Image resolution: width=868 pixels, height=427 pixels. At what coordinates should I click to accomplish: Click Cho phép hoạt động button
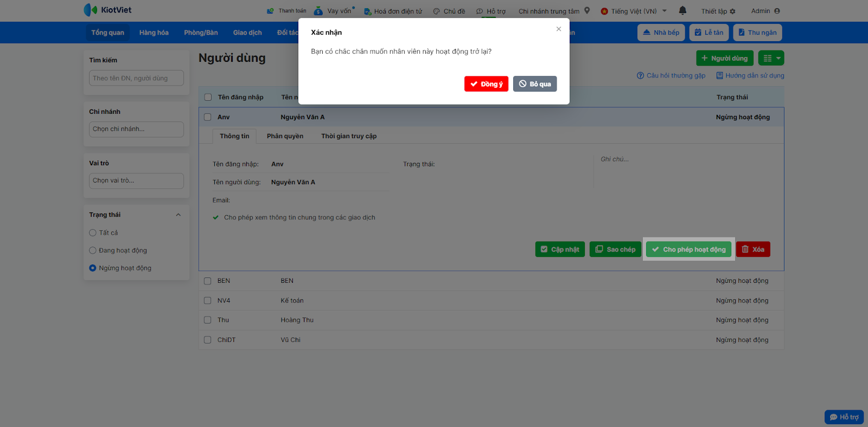(x=688, y=249)
